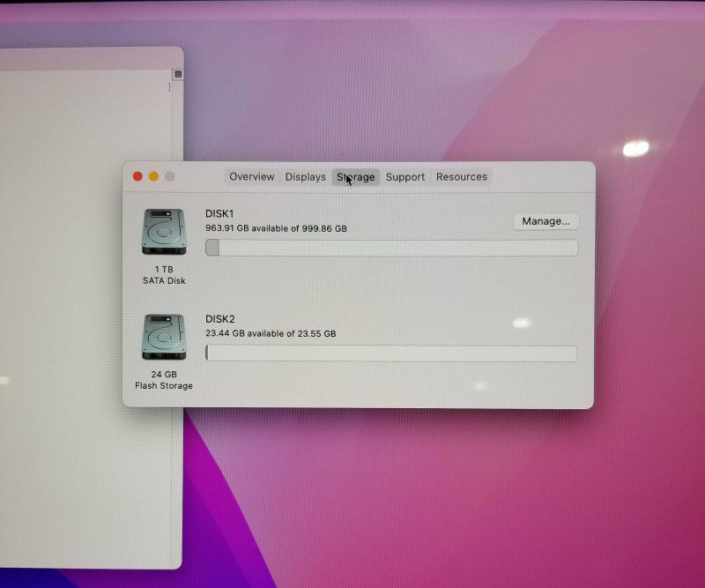The height and width of the screenshot is (588, 705).
Task: Select the Storage tab
Action: (356, 177)
